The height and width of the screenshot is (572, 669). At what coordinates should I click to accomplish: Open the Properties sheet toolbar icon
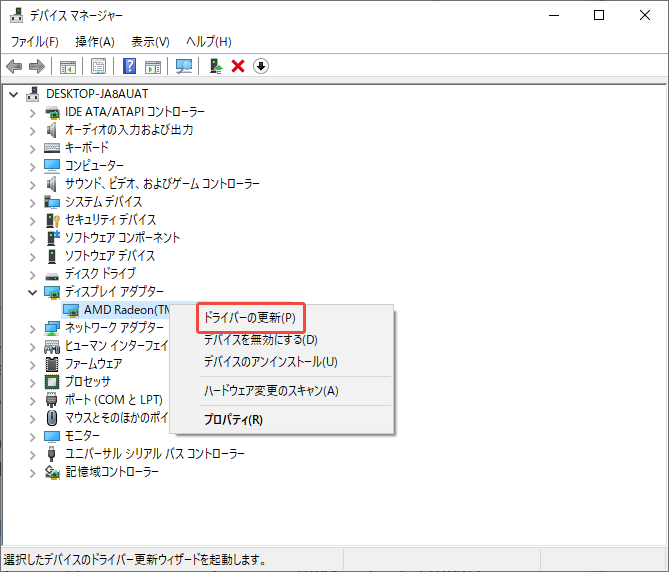(x=99, y=67)
